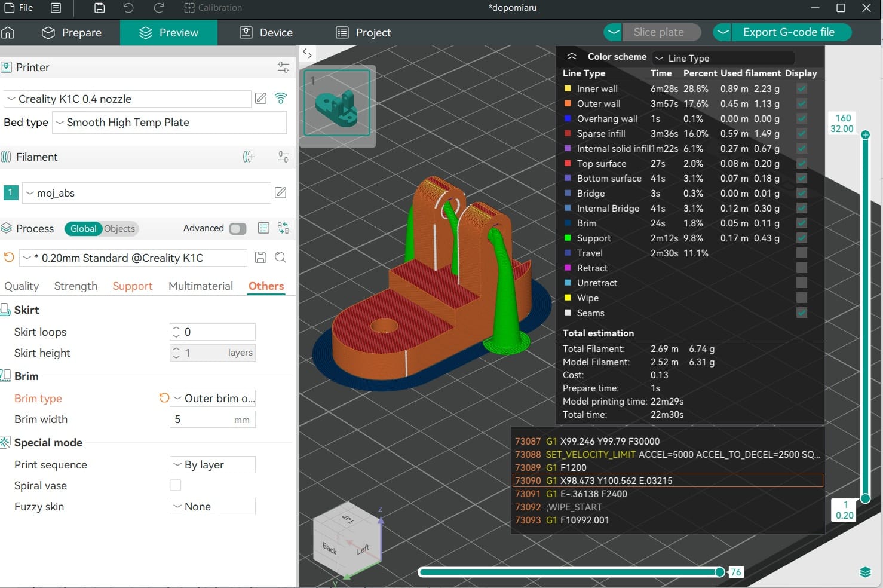Click Export G-code file button

point(788,32)
